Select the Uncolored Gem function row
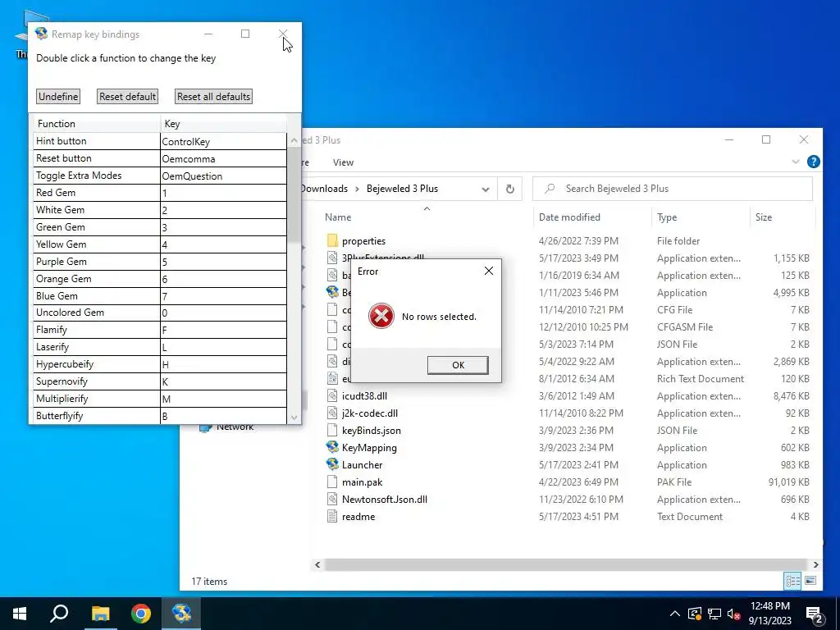 pyautogui.click(x=160, y=313)
